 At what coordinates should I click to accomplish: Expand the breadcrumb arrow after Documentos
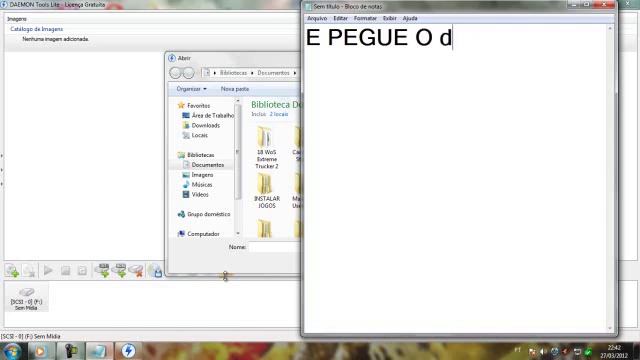click(295, 73)
